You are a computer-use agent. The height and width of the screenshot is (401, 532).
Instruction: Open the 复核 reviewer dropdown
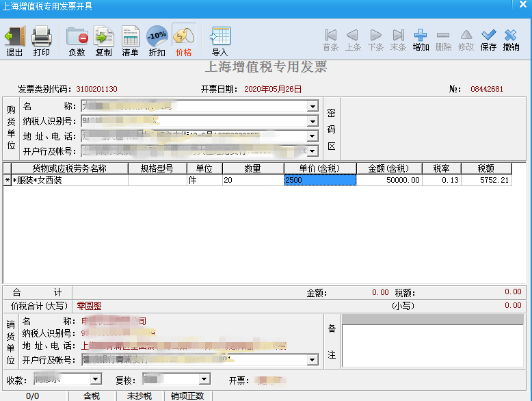(x=204, y=379)
